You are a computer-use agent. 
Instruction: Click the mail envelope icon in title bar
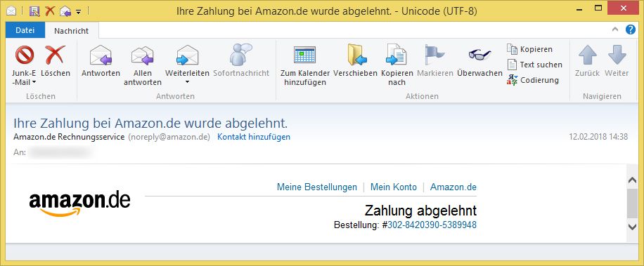pos(11,11)
